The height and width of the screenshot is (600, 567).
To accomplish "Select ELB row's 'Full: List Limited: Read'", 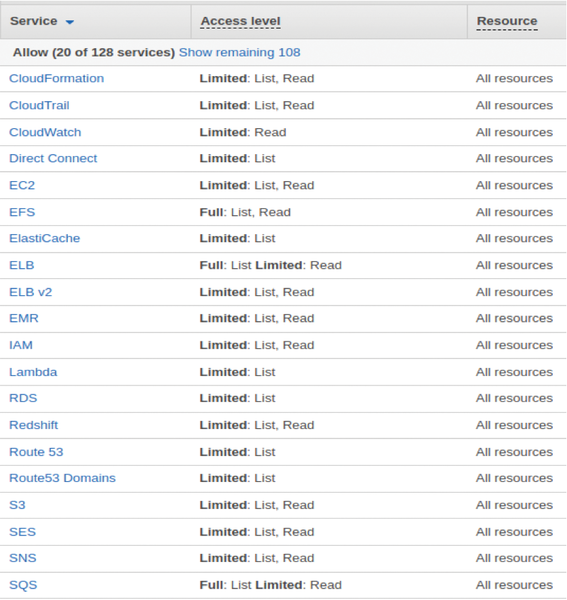I will 270,265.
